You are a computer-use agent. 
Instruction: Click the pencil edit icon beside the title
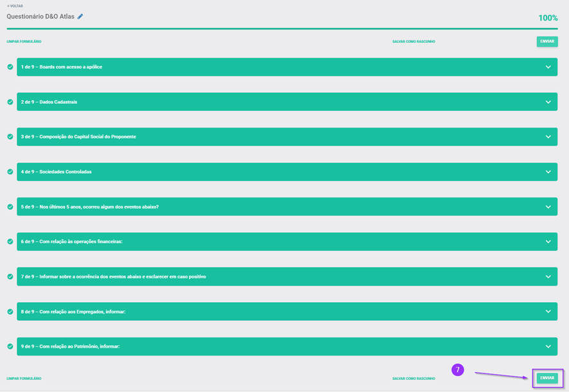[80, 17]
